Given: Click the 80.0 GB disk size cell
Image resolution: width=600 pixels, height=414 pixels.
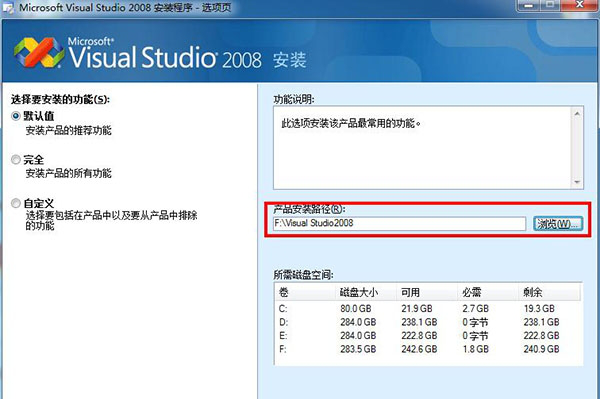Looking at the screenshot, I should pos(356,308).
